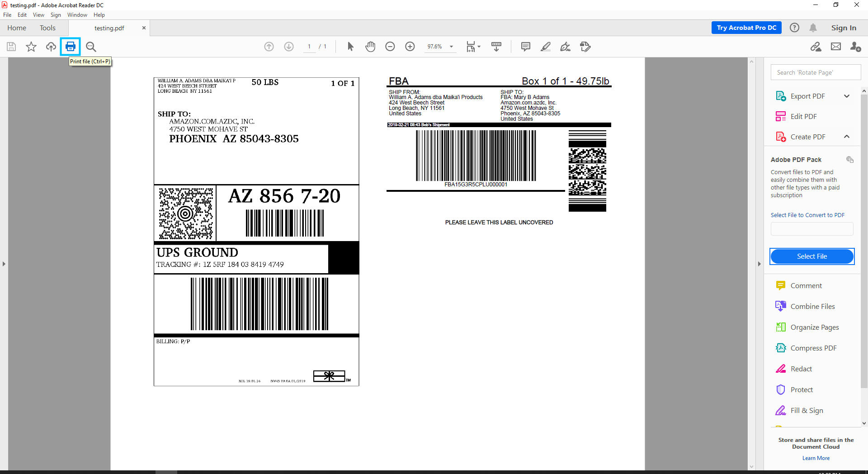Click Try Acrobat Pro DC button

pos(746,28)
